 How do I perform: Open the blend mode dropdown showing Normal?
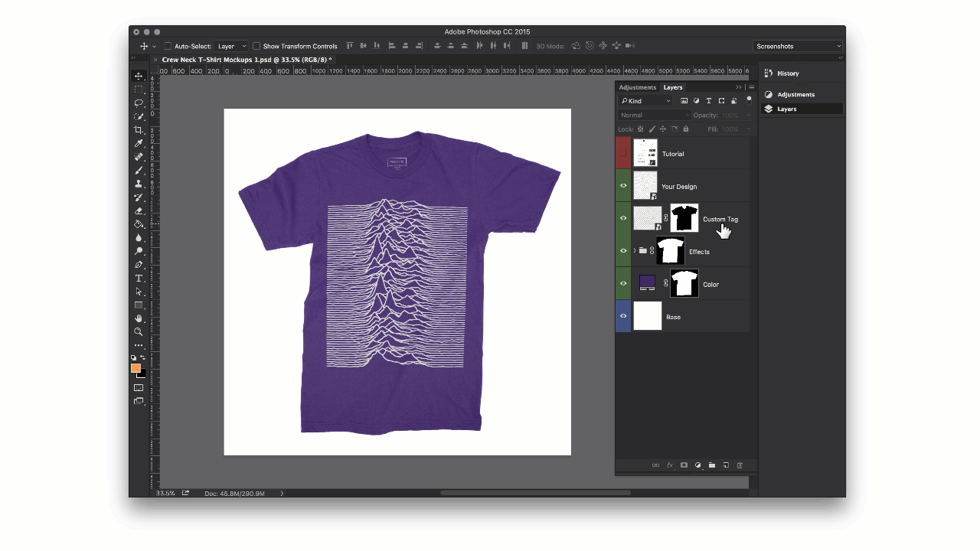[655, 114]
